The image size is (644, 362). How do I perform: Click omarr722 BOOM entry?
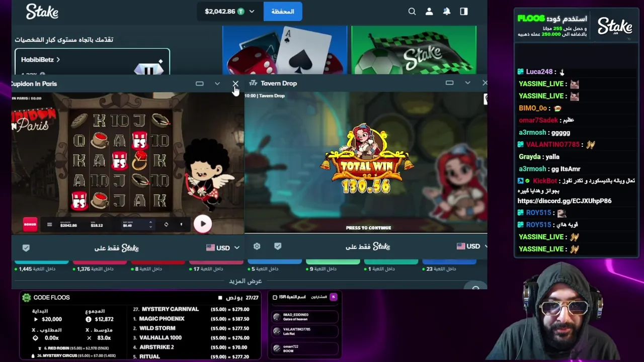304,348
